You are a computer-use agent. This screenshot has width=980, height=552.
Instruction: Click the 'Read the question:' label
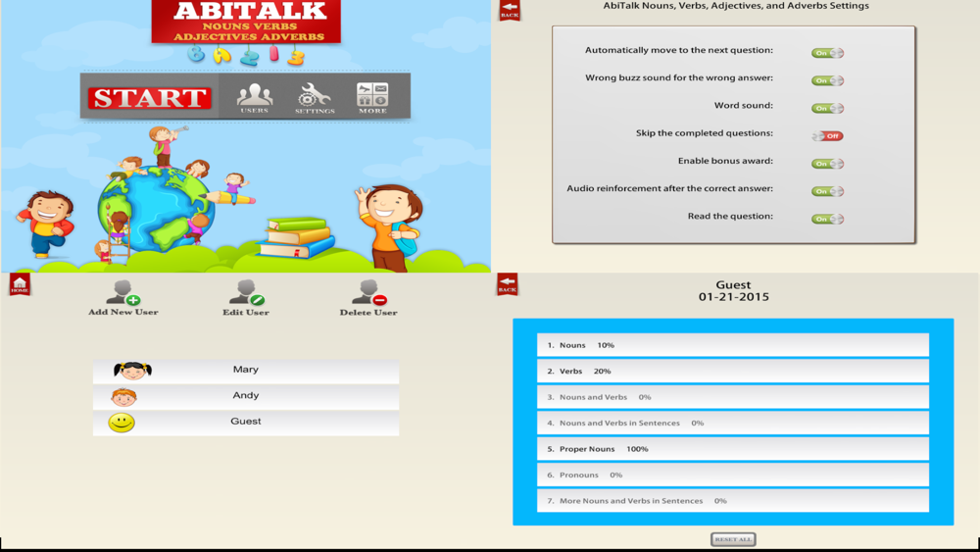(731, 217)
